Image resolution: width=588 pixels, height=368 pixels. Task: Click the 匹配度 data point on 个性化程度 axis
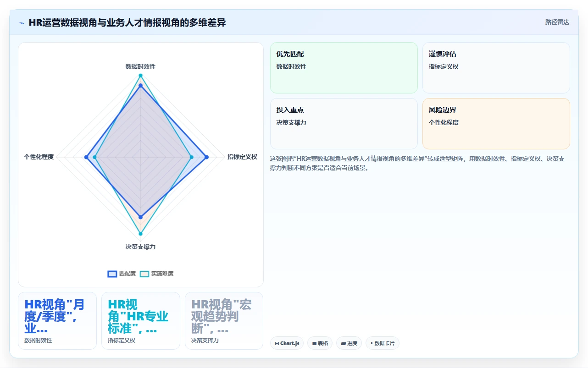[x=86, y=157]
